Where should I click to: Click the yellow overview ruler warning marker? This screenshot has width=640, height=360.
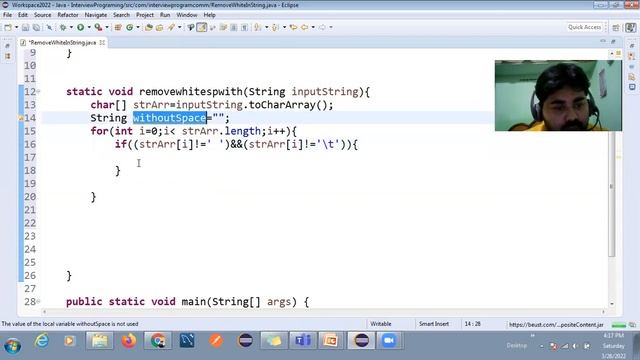pos(619,157)
